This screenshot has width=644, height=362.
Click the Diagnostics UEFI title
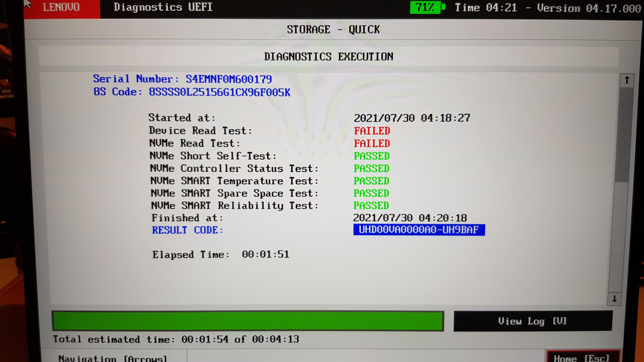coord(163,7)
